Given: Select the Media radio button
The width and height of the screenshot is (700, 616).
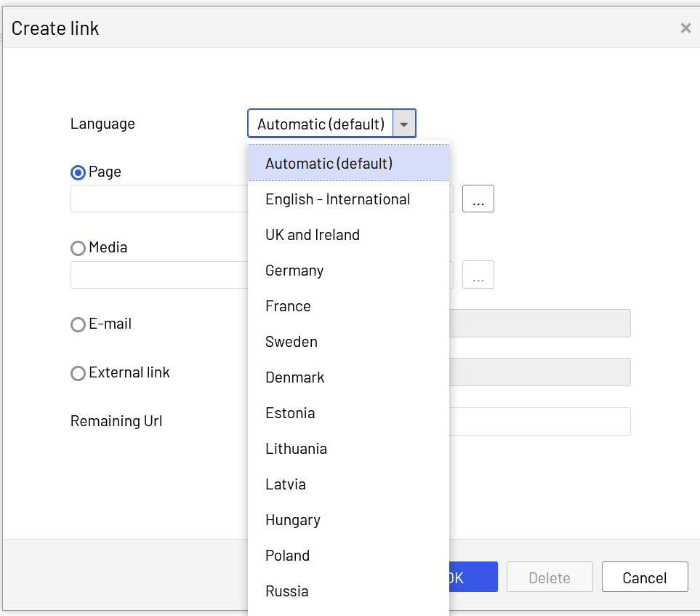Looking at the screenshot, I should 78,249.
